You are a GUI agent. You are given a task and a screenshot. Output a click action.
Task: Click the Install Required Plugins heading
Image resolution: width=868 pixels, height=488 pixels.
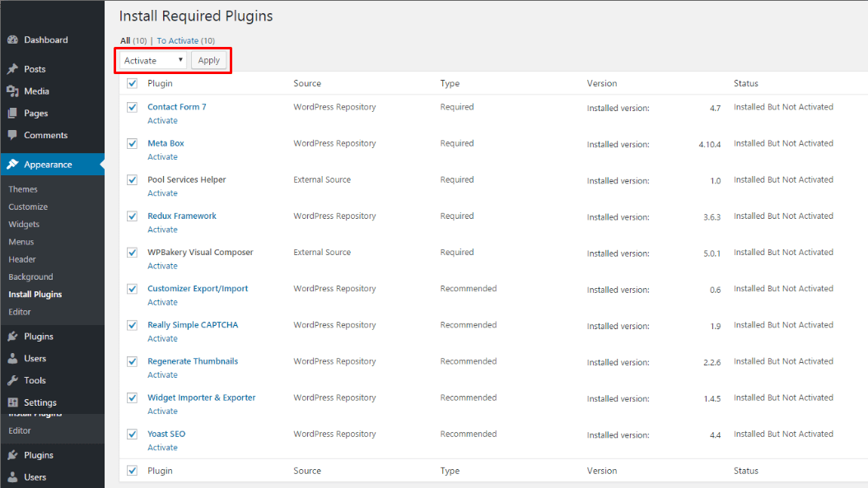[196, 16]
